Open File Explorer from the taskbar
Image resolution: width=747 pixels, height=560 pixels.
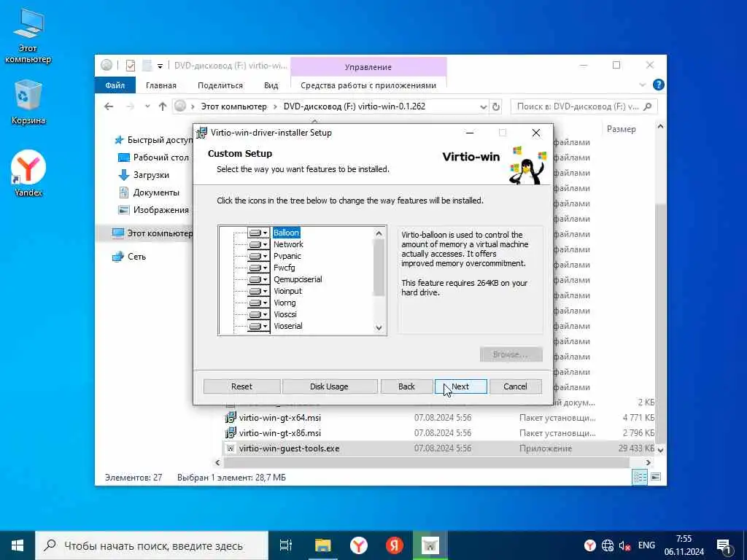pyautogui.click(x=322, y=545)
